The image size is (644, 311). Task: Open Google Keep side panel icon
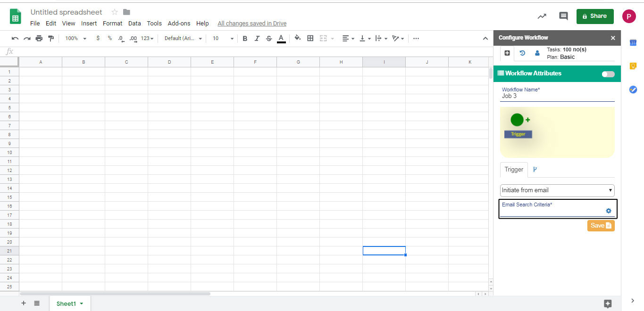633,66
